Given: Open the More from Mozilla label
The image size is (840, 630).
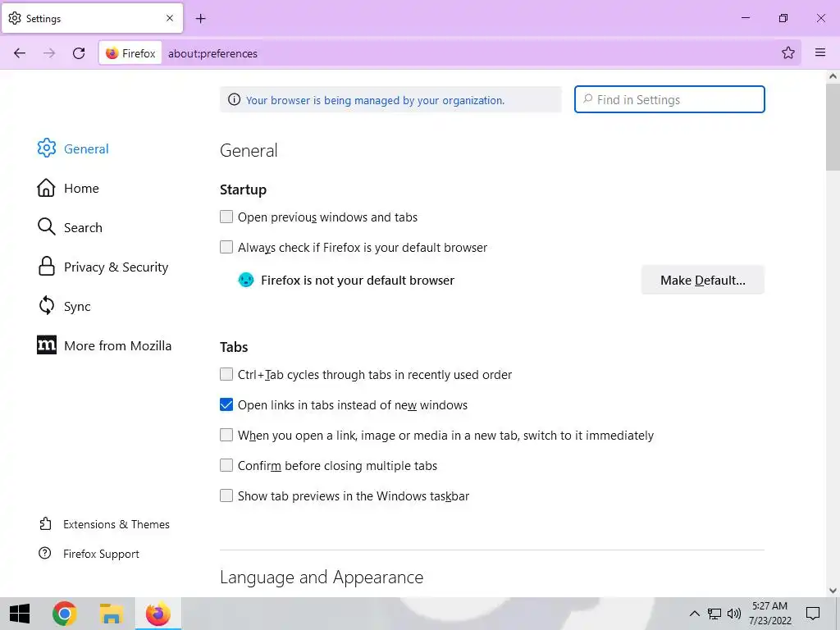Looking at the screenshot, I should [x=118, y=345].
